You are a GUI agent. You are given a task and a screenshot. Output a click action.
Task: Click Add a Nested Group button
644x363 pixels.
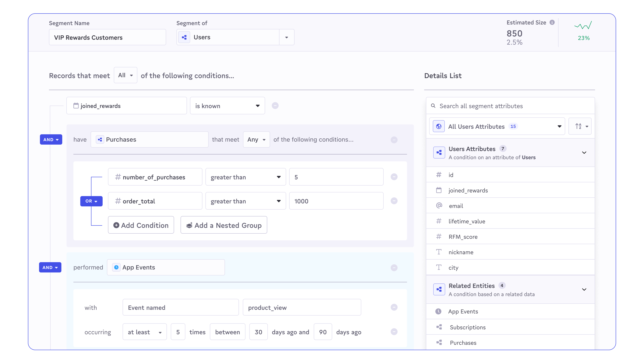(x=224, y=225)
